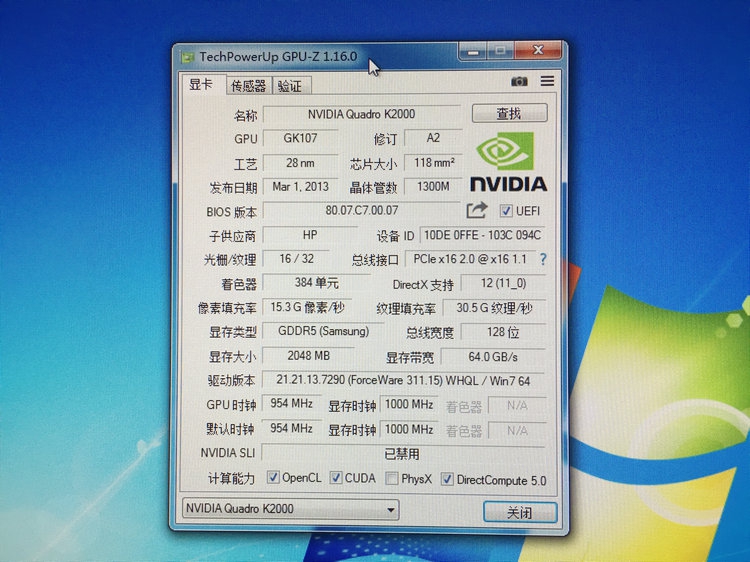Image resolution: width=750 pixels, height=562 pixels.
Task: Toggle the UEFI checkbox
Action: click(506, 211)
